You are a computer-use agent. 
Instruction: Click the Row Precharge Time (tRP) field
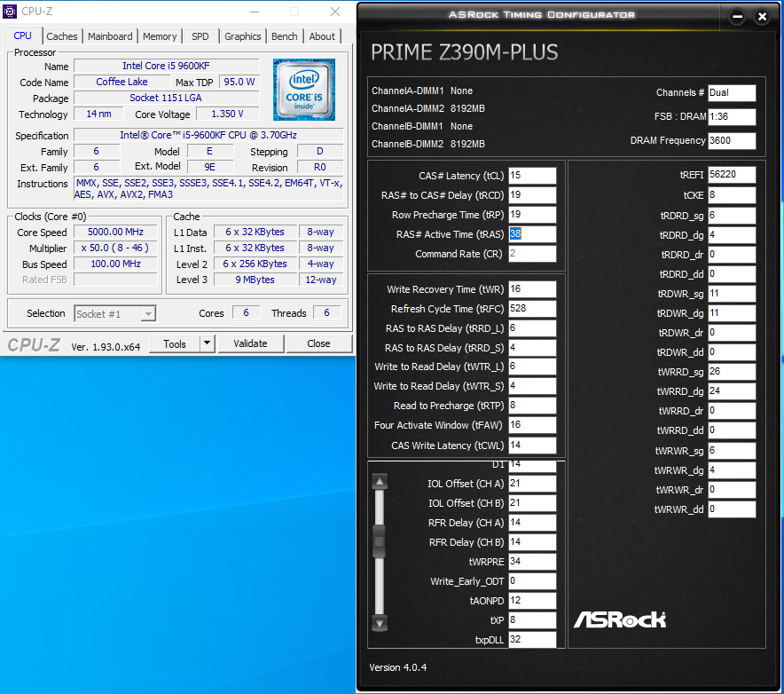click(532, 215)
